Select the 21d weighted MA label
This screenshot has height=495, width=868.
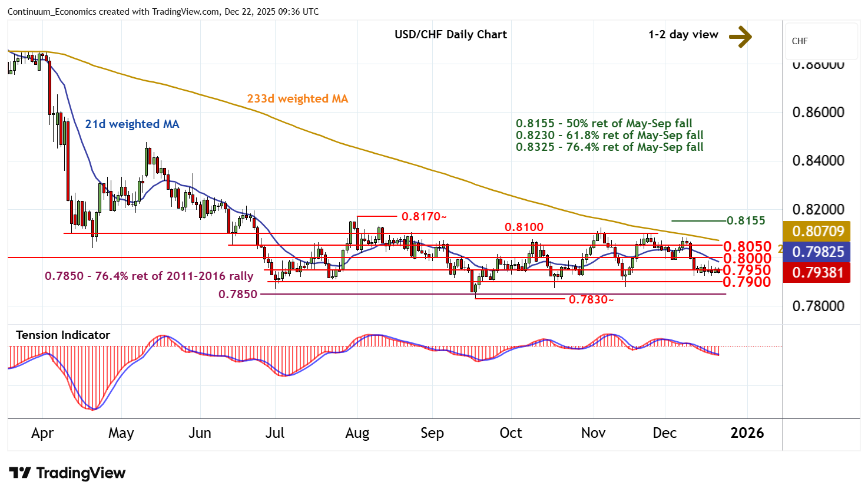(x=132, y=124)
